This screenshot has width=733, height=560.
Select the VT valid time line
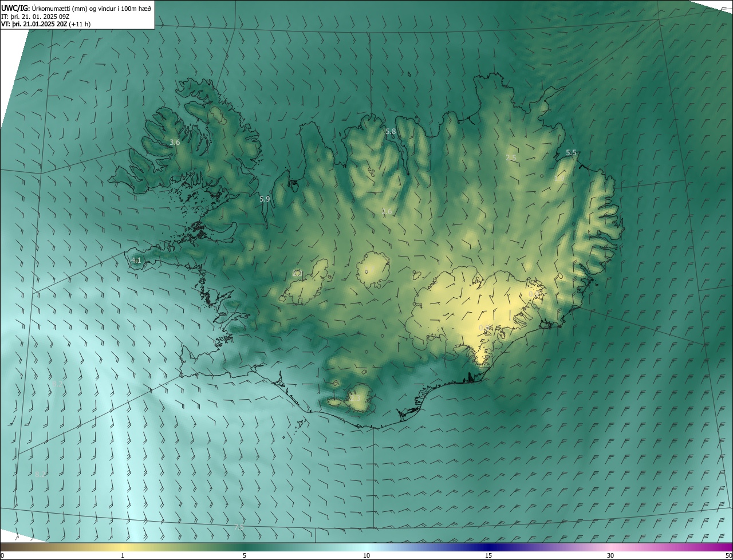pos(45,24)
